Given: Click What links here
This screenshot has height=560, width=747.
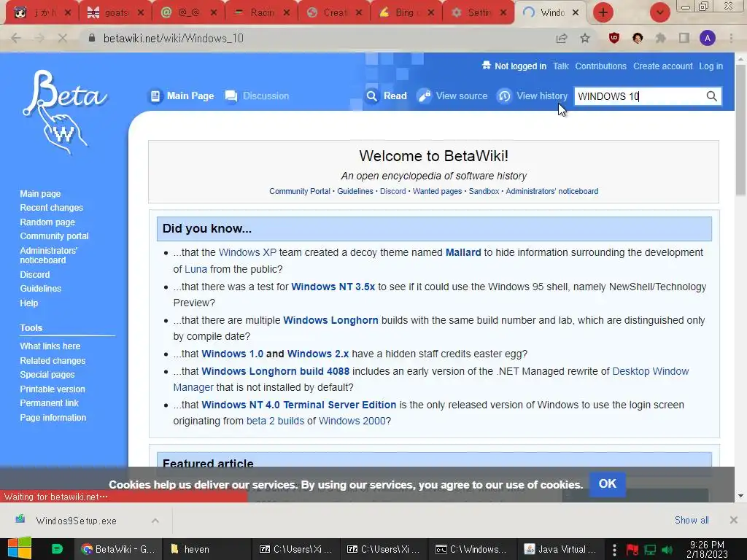Looking at the screenshot, I should pyautogui.click(x=50, y=346).
